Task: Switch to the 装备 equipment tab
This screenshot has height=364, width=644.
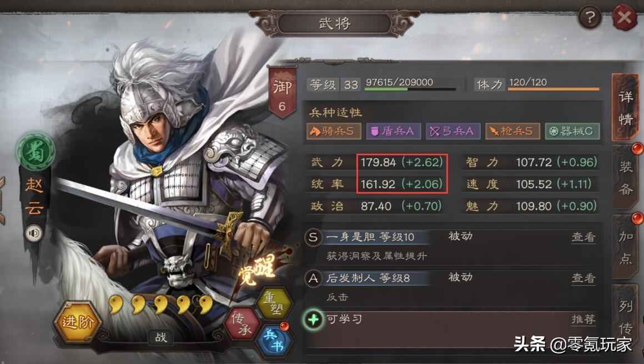Action: pos(626,178)
